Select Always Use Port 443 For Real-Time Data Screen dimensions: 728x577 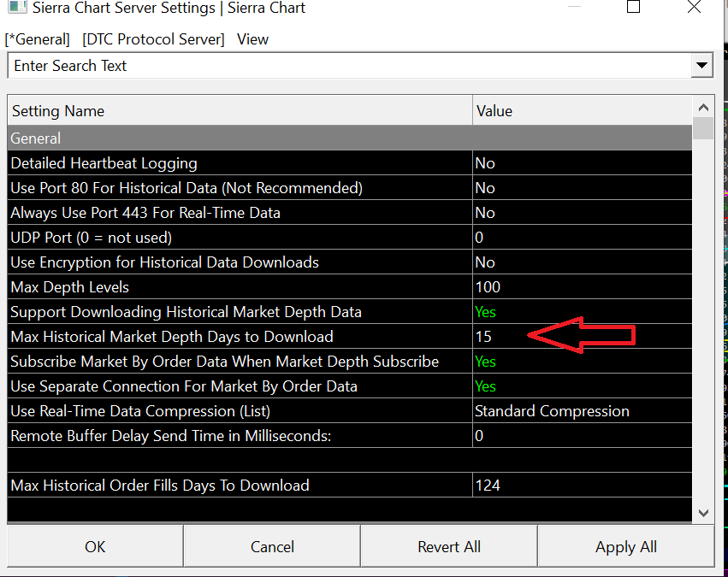click(x=240, y=213)
